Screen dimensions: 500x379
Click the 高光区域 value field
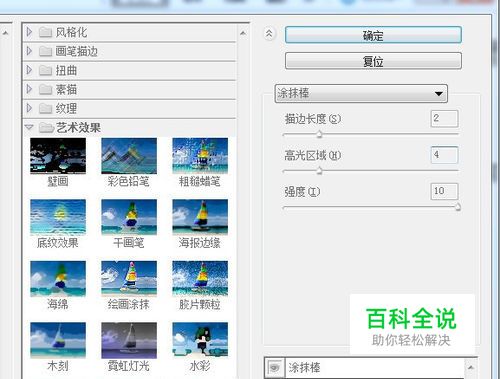[x=444, y=155]
